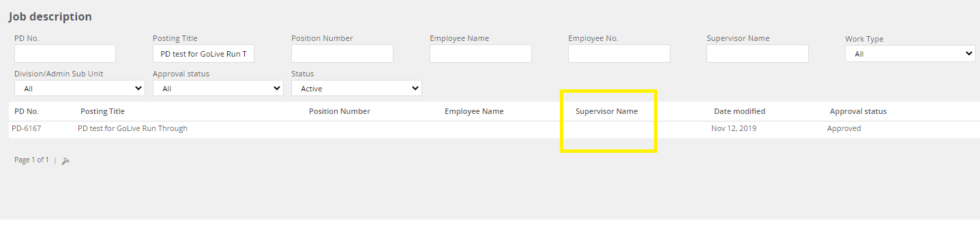Click the Employee Name column header
Screen dimensions: 980x249
click(x=474, y=111)
